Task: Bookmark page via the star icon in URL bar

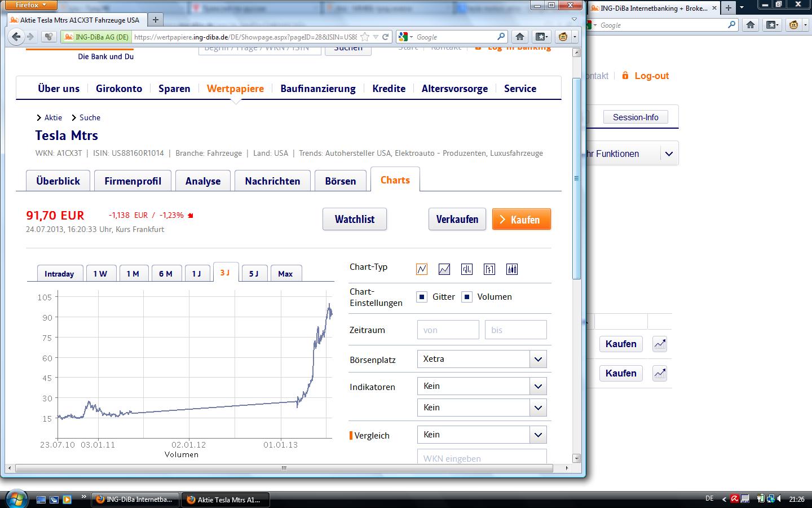Action: point(365,37)
